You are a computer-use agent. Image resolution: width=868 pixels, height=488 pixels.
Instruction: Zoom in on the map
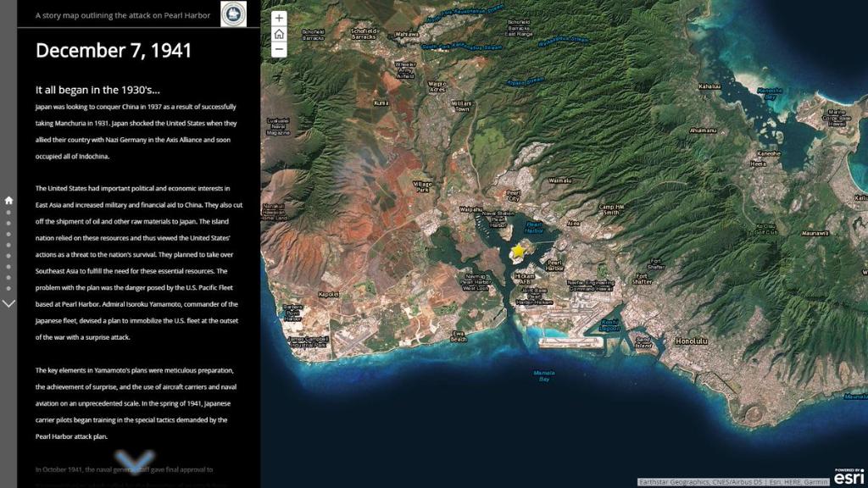pos(279,19)
